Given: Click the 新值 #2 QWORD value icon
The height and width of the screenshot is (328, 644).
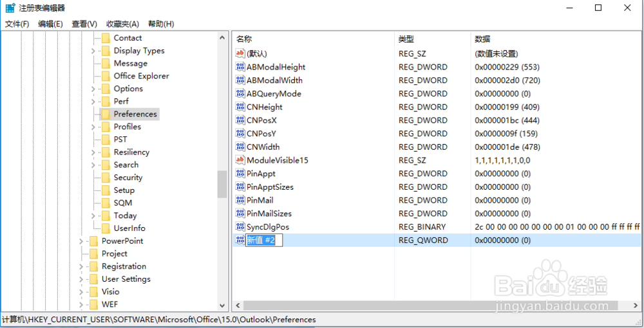Looking at the screenshot, I should coord(240,240).
